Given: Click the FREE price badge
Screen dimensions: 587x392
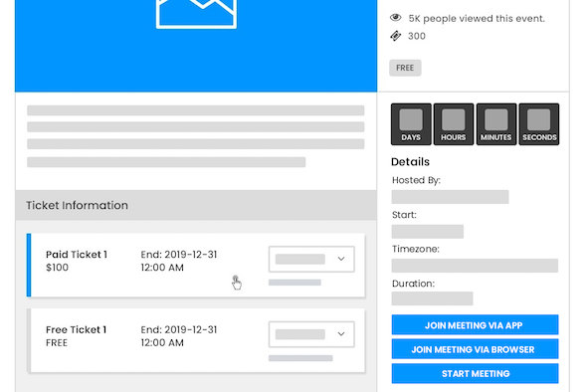Looking at the screenshot, I should [x=405, y=68].
